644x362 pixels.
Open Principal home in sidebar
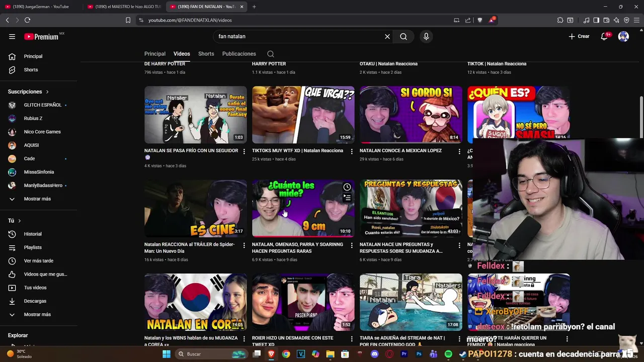38,56
